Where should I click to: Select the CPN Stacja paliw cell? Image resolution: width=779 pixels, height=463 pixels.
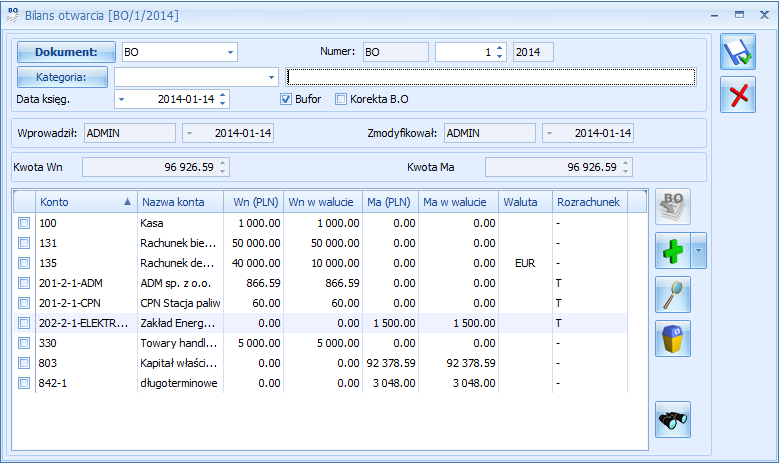(x=180, y=303)
